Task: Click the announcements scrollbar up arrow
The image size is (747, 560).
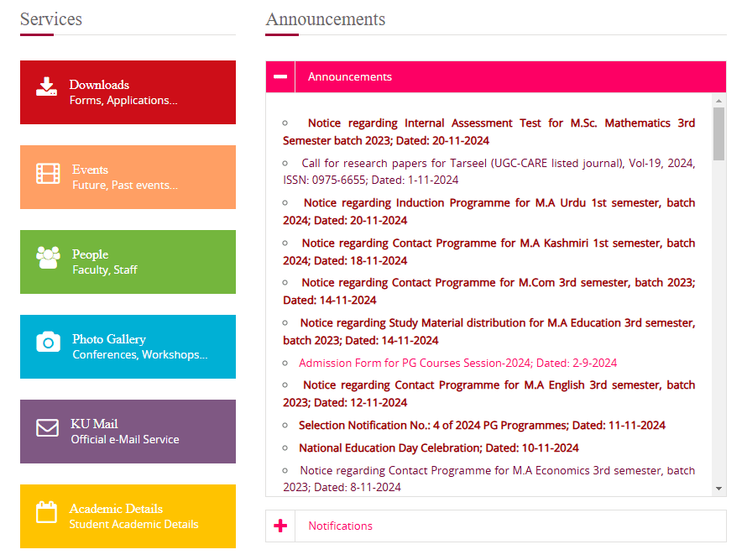Action: click(x=719, y=101)
